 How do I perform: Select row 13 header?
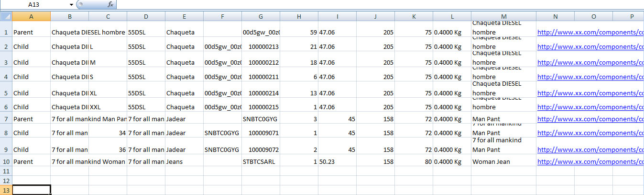tap(6, 190)
